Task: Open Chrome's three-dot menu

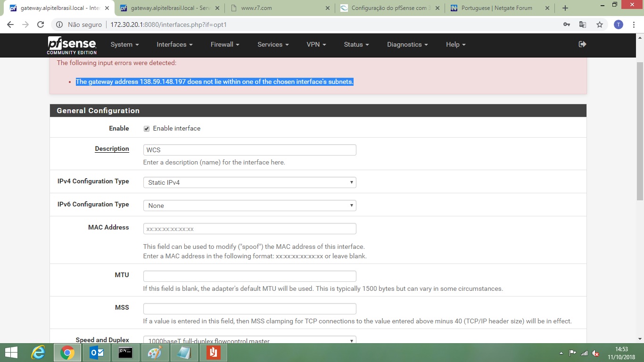Action: pos(633,25)
